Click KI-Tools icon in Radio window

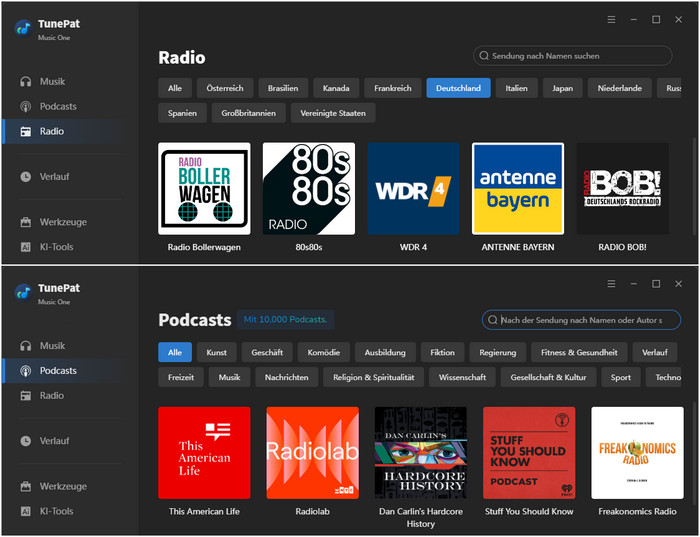click(x=26, y=247)
